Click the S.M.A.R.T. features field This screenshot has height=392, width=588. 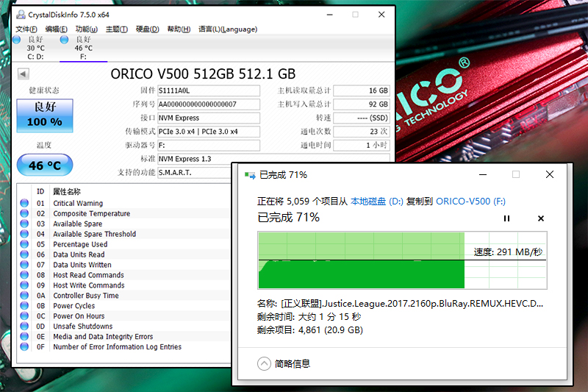tap(195, 173)
